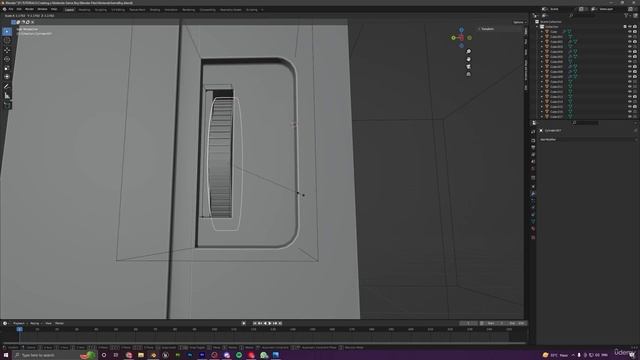640x360 pixels.
Task: Open the World properties tab icon
Action: [533, 169]
